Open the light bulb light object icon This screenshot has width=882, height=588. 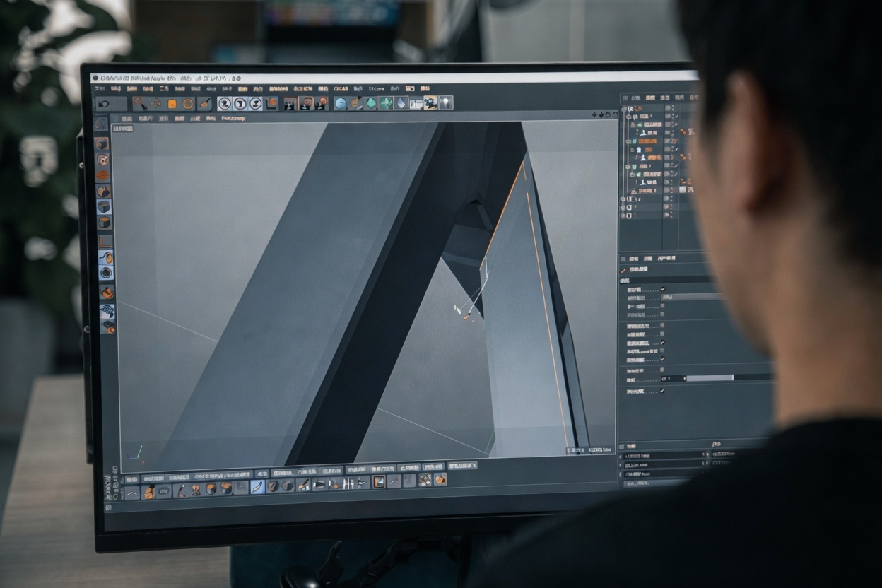445,103
